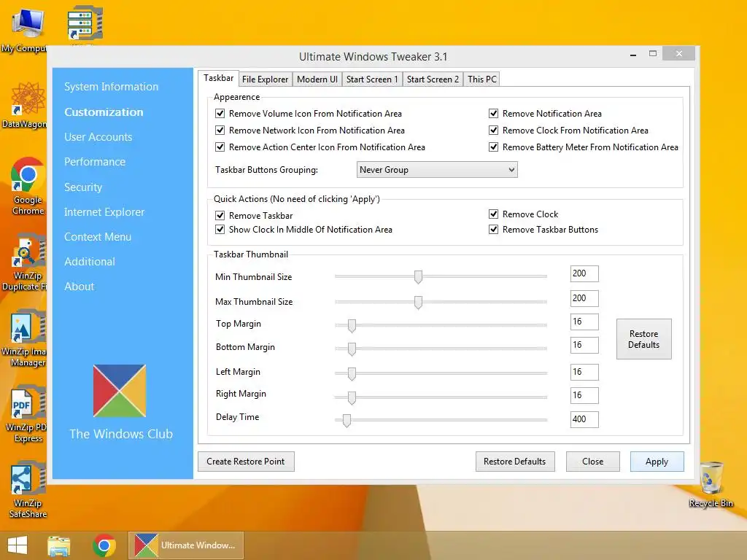Click the Close button at bottom

592,462
